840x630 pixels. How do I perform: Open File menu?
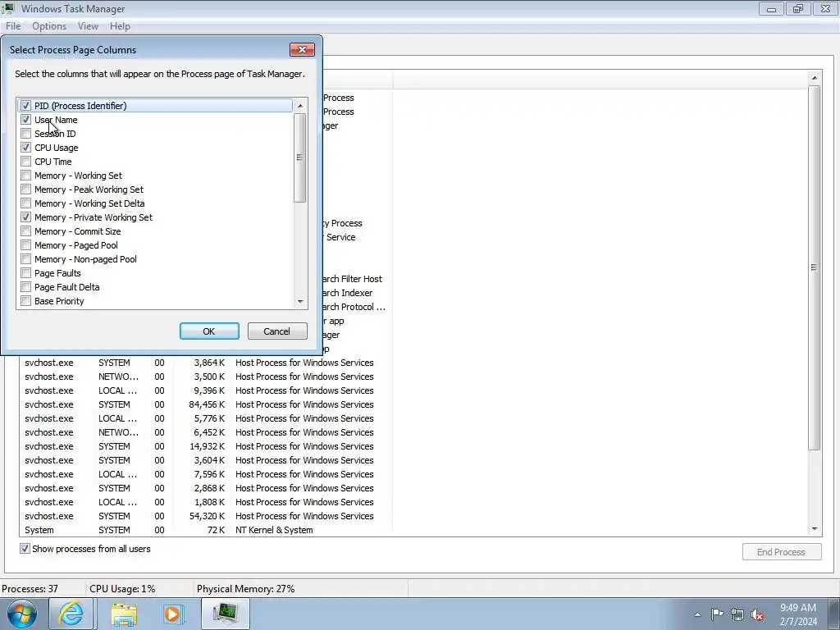pyautogui.click(x=13, y=25)
